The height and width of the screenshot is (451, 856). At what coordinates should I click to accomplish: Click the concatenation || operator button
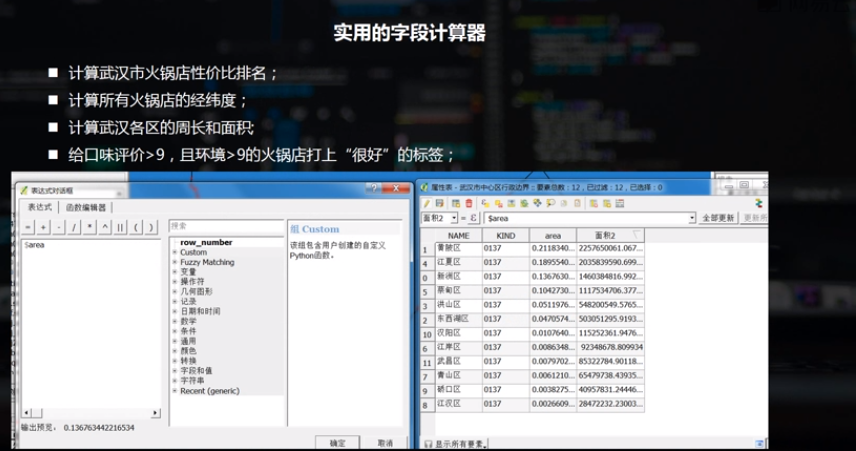pos(120,227)
